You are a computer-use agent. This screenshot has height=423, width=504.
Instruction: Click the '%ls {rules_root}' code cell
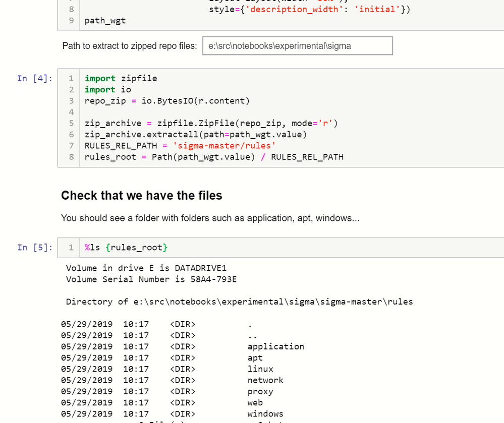coord(126,248)
